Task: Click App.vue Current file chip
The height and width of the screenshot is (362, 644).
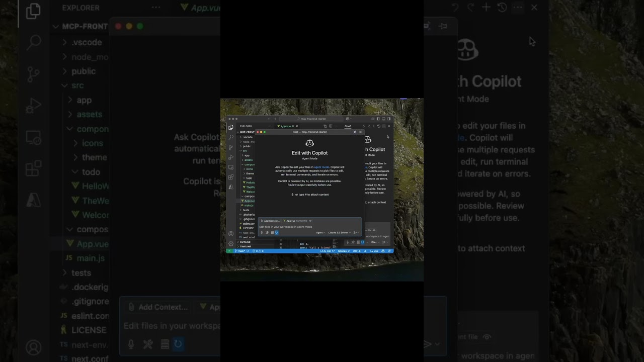Action: (297, 221)
